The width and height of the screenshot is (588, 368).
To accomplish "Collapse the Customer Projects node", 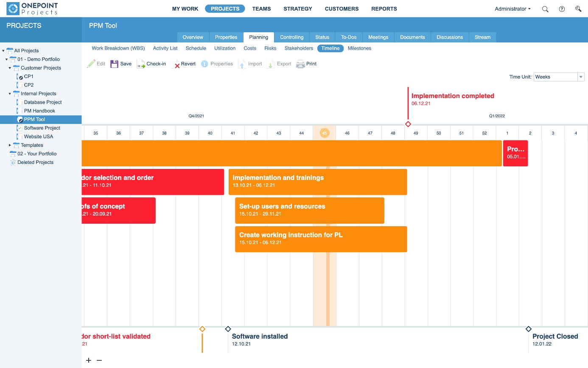I will [10, 68].
